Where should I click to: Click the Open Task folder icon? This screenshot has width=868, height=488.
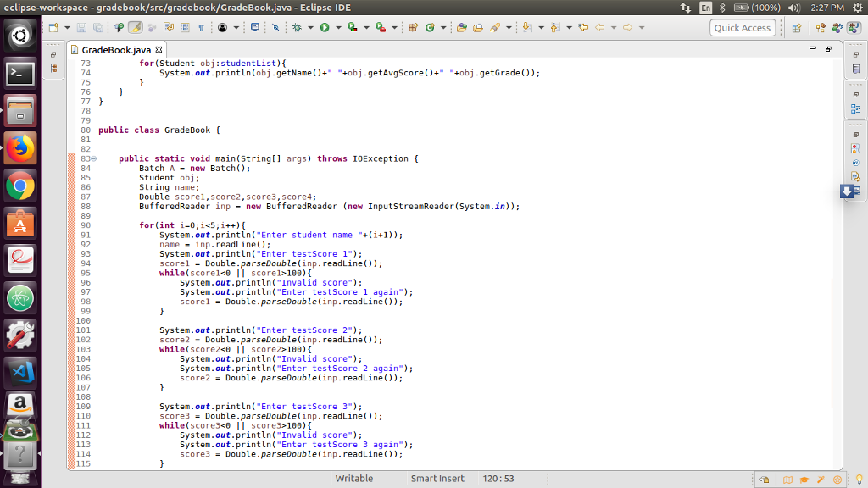pos(478,28)
